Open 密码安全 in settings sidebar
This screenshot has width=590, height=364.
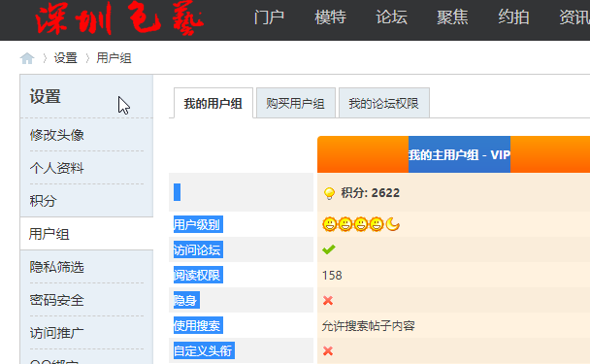coord(57,300)
